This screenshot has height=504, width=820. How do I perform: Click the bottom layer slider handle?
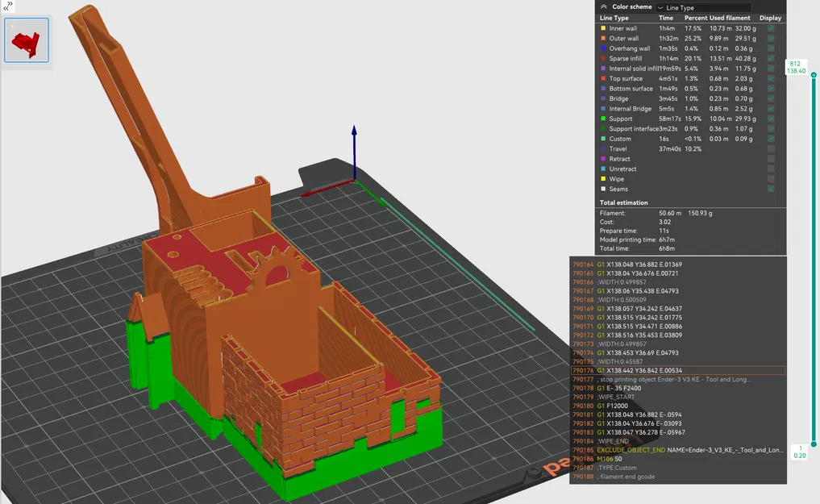pos(814,444)
